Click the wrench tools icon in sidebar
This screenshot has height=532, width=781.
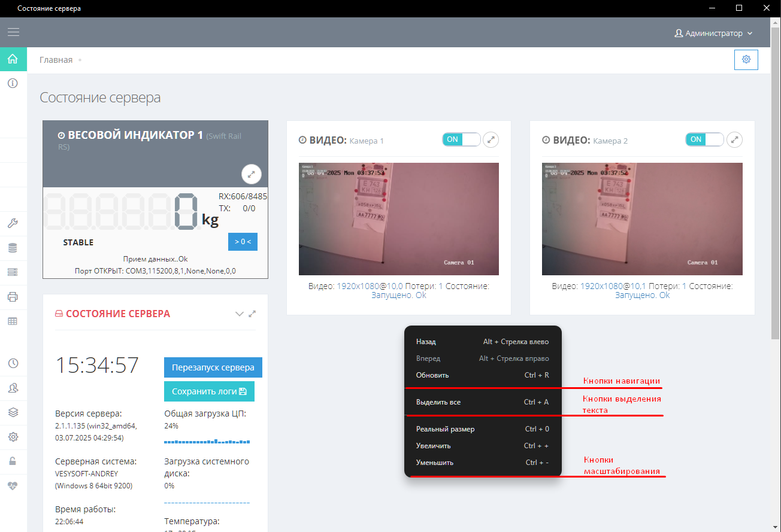tap(13, 223)
